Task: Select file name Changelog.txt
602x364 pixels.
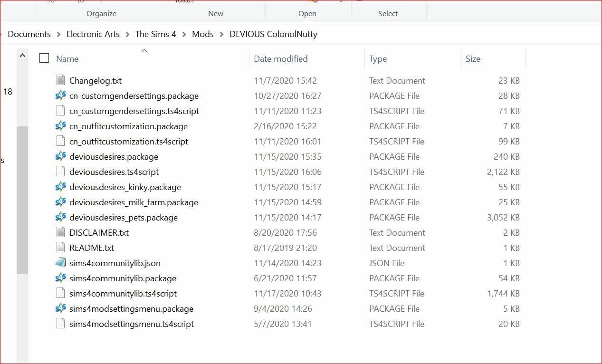Action: [x=96, y=81]
